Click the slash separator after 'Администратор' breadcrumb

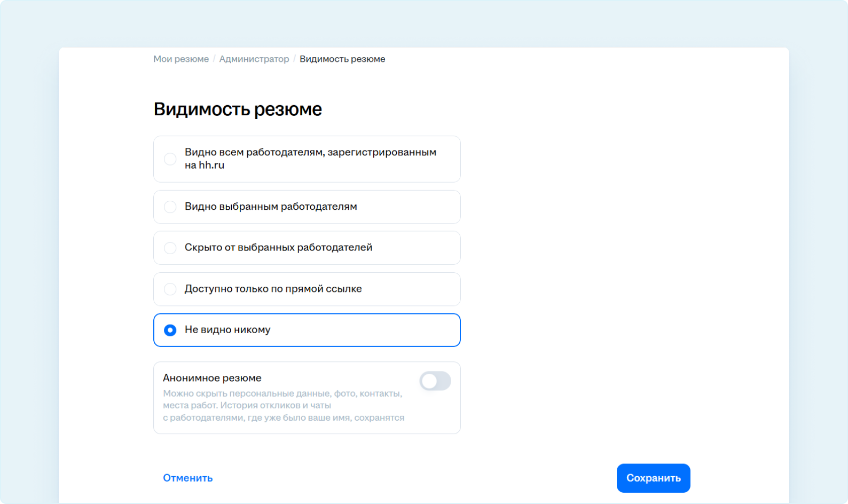click(x=294, y=59)
